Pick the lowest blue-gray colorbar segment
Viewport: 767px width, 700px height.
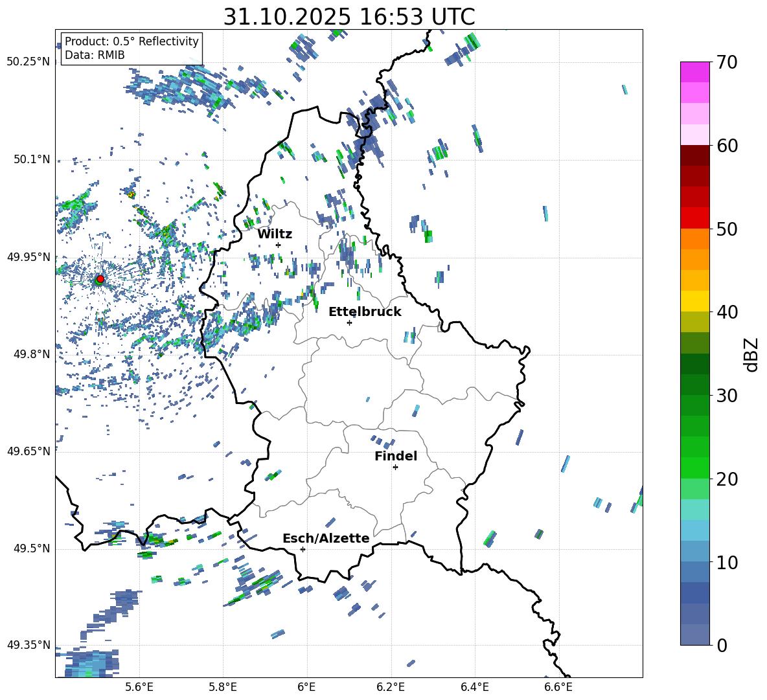coord(695,635)
